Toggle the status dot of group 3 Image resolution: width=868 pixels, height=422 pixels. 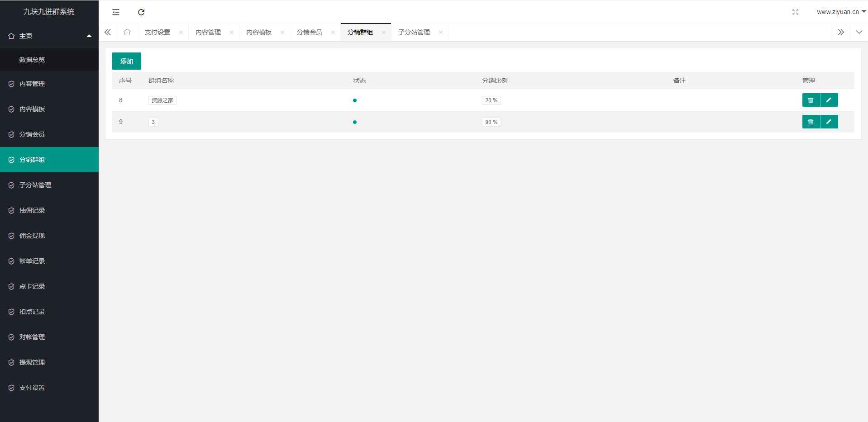(355, 122)
